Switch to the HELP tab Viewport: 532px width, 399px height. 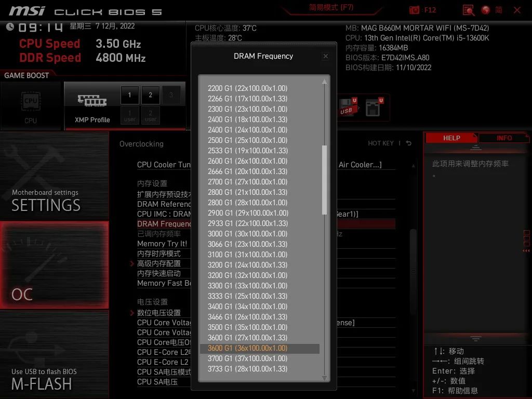(451, 138)
